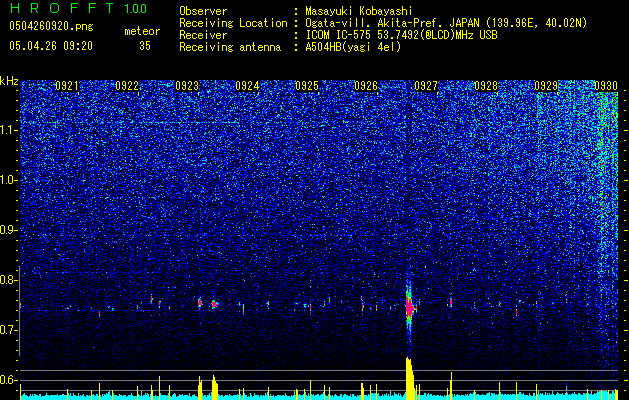The image size is (629, 400).
Task: Click the 0927 time marker
Action: (426, 86)
